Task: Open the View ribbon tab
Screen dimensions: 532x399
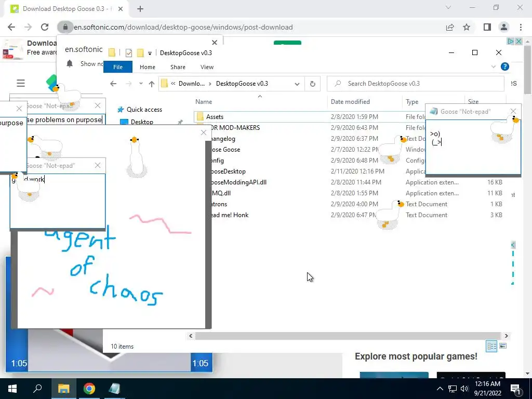Action: click(207, 67)
